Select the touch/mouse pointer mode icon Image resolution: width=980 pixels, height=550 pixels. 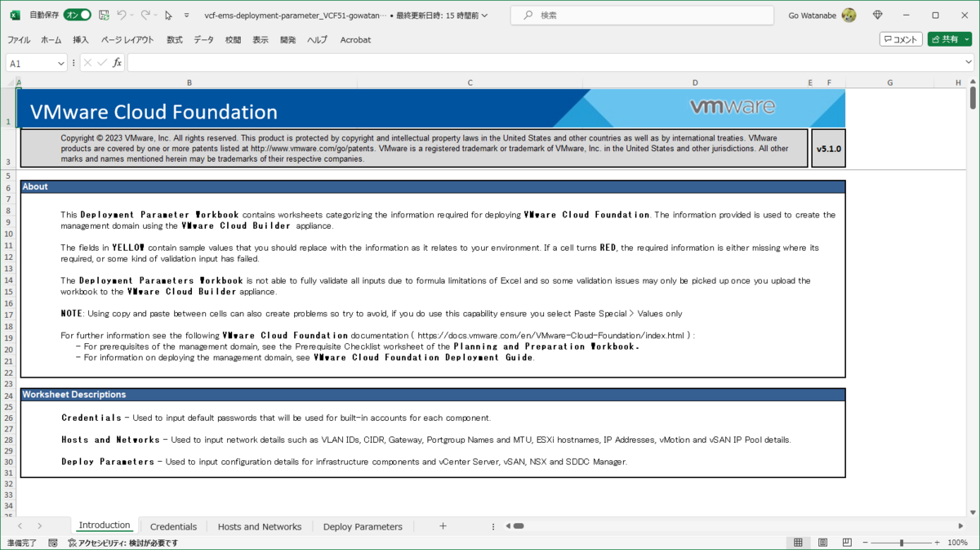click(168, 15)
